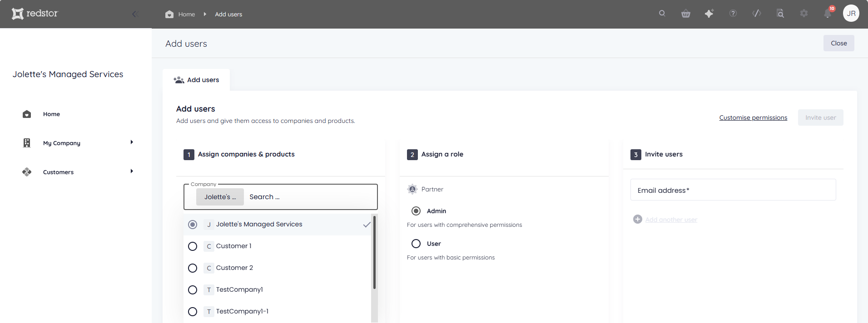Click the Invite user button

[821, 117]
